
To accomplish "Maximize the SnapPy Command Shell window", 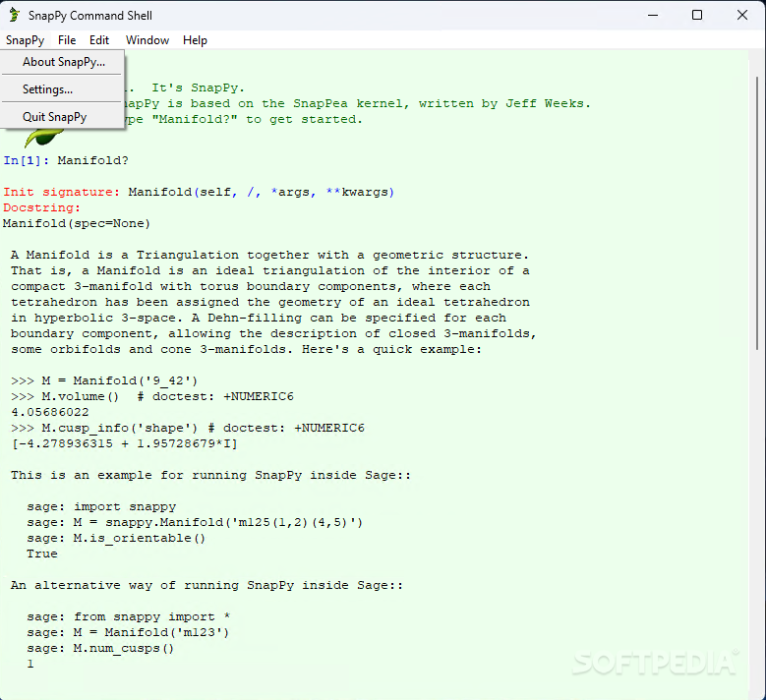I will [697, 15].
